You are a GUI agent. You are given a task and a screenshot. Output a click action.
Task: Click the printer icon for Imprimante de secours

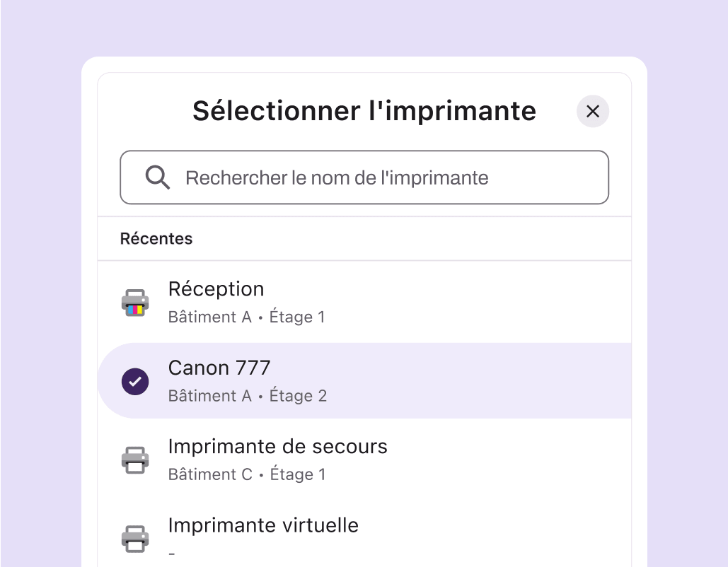pyautogui.click(x=134, y=460)
